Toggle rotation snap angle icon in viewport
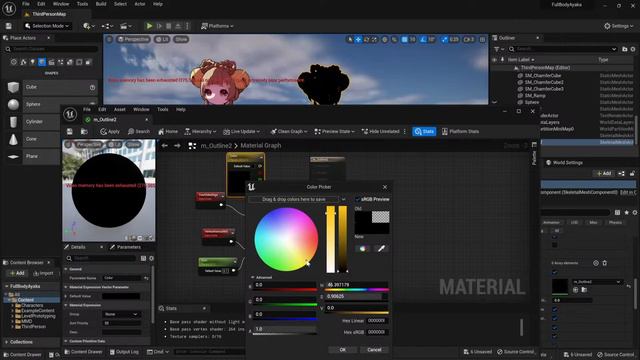 pyautogui.click(x=423, y=40)
